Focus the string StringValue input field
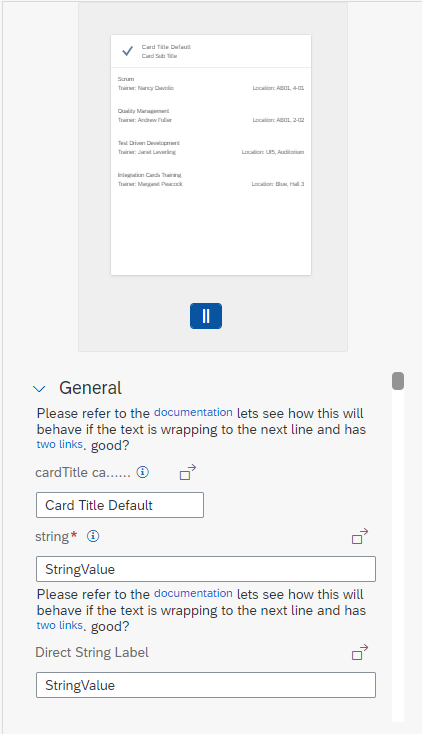Screen dimensions: 422x734 tap(206, 569)
